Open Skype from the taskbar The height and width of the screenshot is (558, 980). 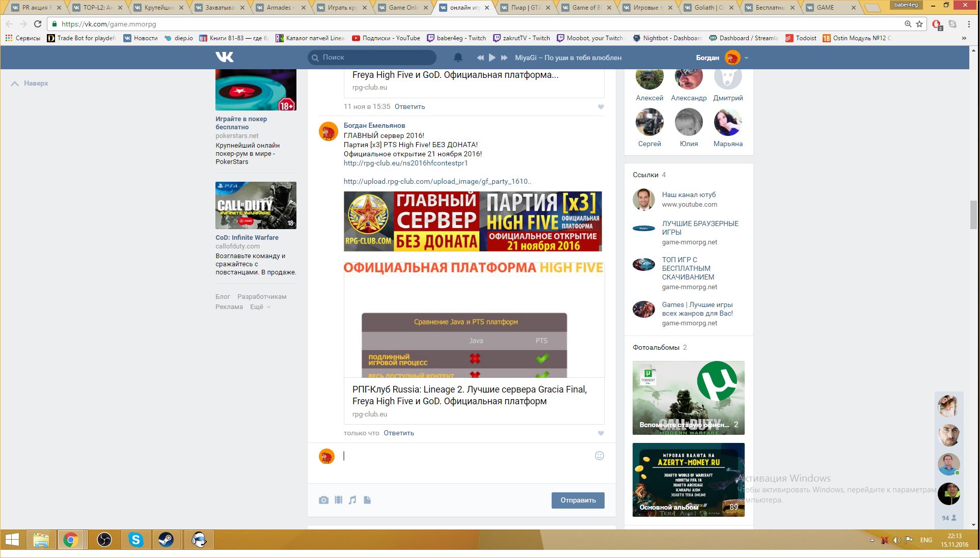135,540
